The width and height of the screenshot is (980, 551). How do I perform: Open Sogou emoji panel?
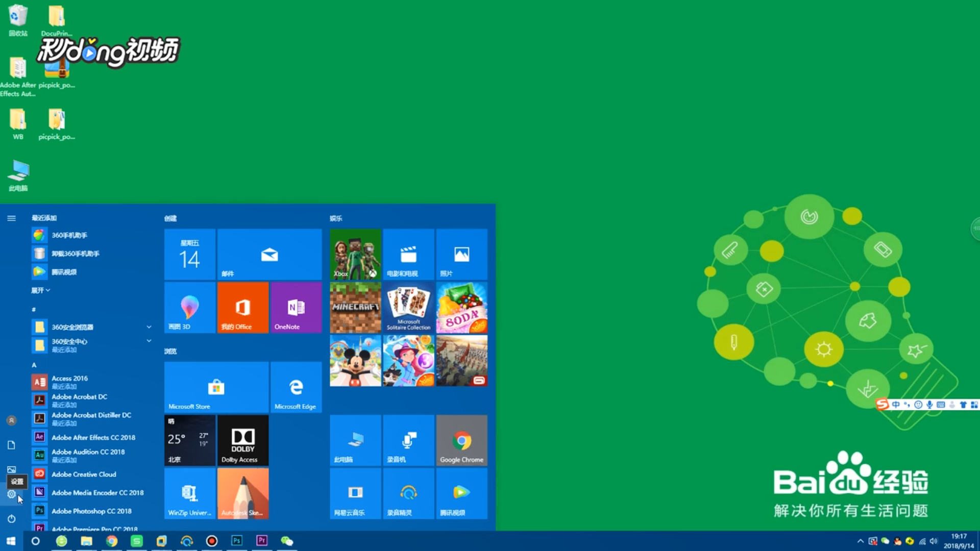click(918, 405)
